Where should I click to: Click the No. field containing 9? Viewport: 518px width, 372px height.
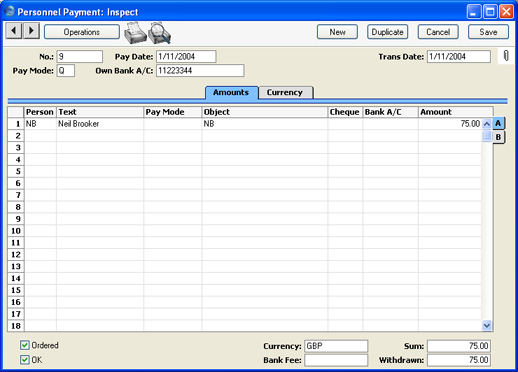(x=80, y=56)
